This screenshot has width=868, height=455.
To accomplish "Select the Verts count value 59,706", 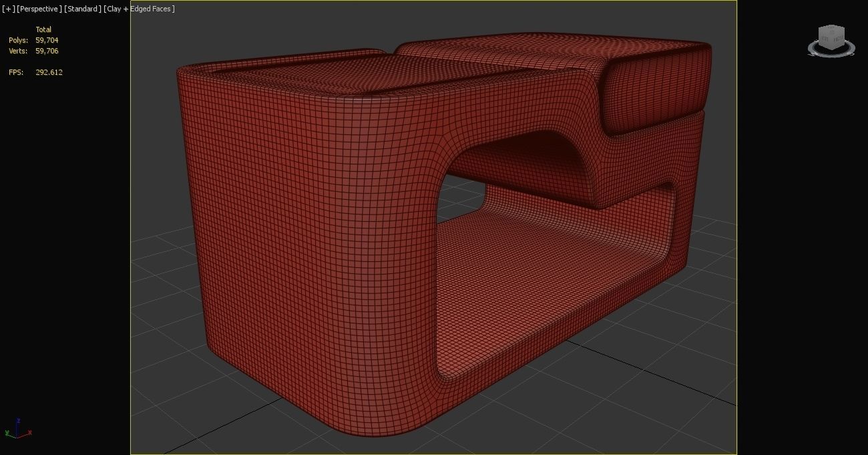I will (x=47, y=51).
